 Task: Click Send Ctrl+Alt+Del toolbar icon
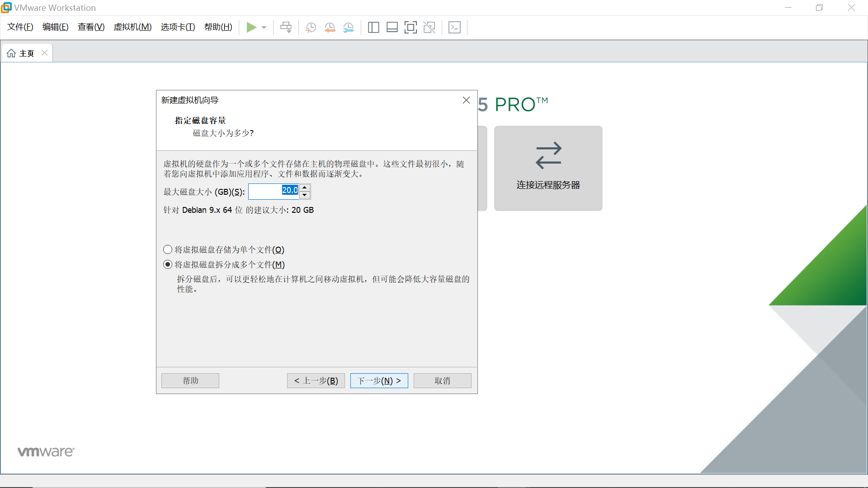click(286, 28)
